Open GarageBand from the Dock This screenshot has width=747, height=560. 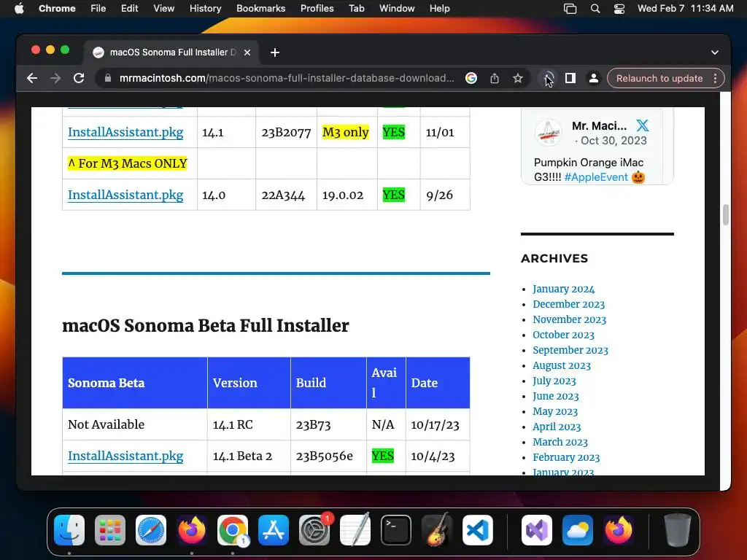coord(437,530)
